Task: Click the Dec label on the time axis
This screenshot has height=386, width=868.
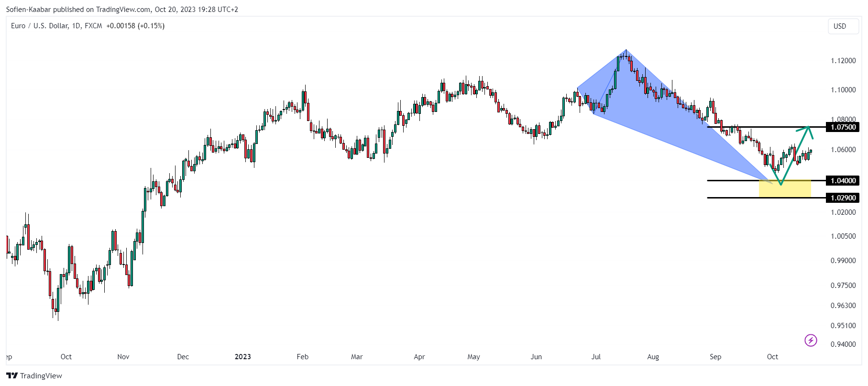Action: click(x=183, y=357)
